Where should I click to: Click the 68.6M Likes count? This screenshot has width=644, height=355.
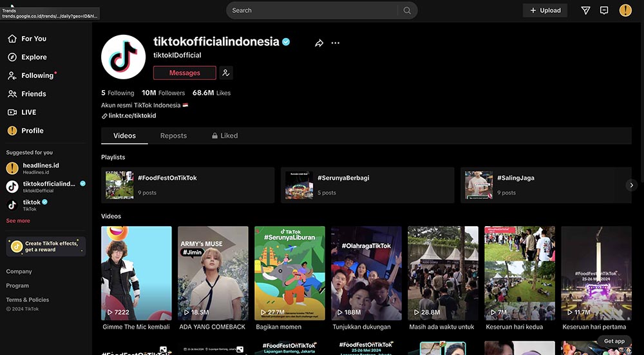pos(211,93)
